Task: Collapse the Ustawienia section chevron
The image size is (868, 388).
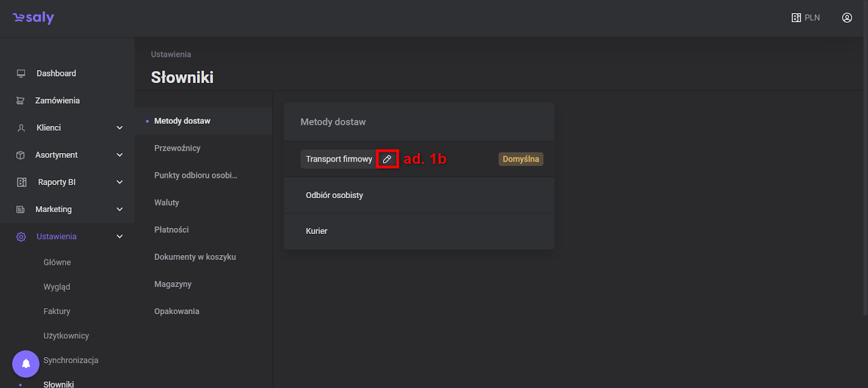Action: pyautogui.click(x=120, y=237)
